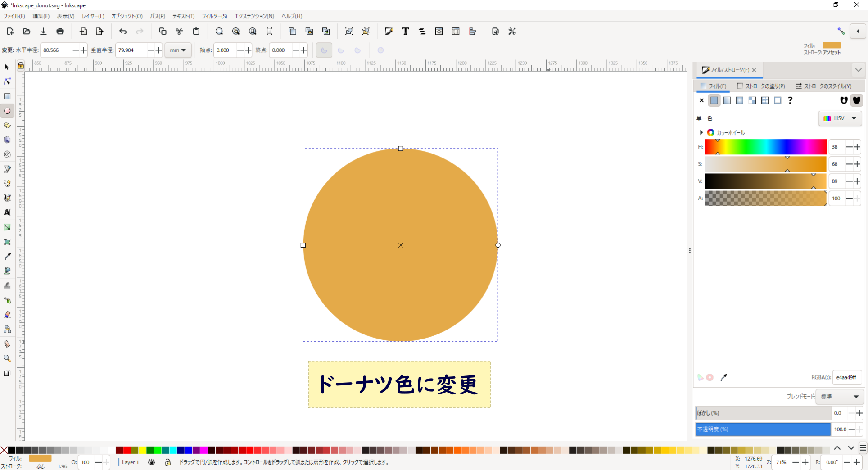
Task: Click the no-paint X button in fill panel
Action: 701,100
